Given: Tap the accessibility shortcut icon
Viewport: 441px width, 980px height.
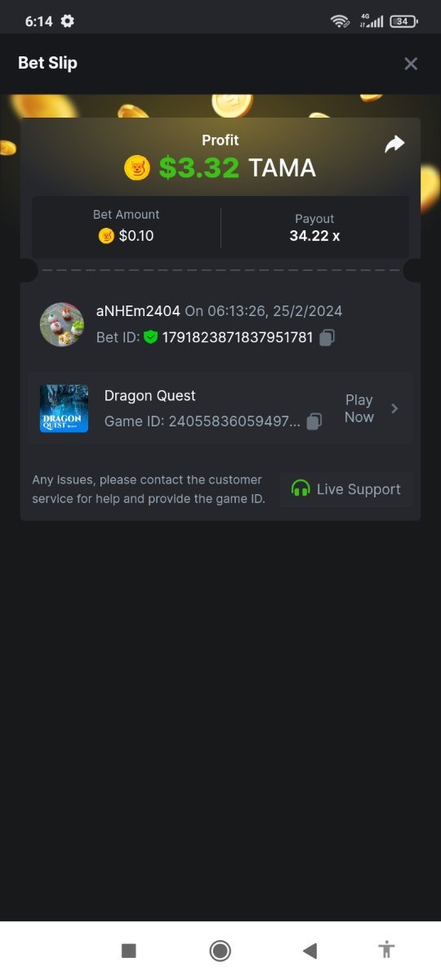Looking at the screenshot, I should coord(387,950).
